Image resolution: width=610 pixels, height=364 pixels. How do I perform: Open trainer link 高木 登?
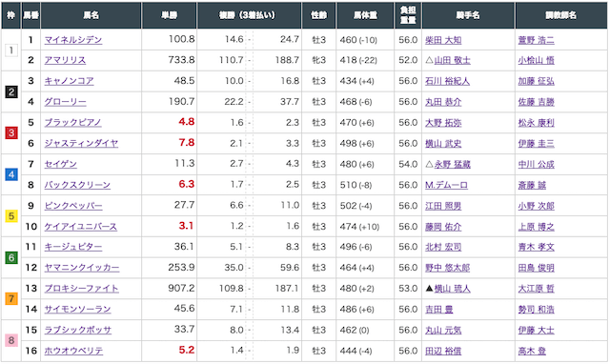pos(532,352)
